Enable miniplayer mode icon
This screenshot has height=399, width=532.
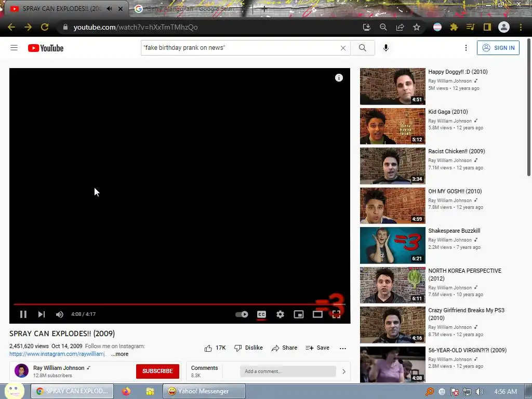(x=299, y=314)
